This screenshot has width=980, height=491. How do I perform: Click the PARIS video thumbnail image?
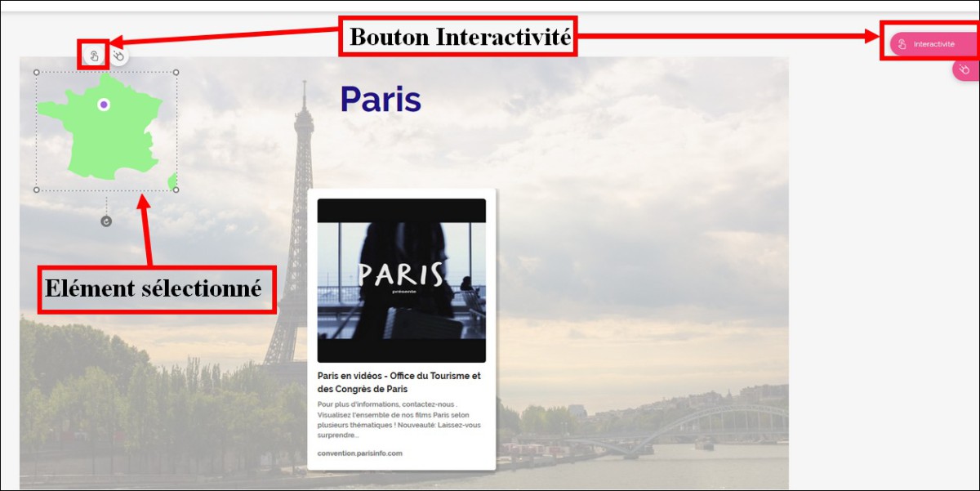coord(401,280)
